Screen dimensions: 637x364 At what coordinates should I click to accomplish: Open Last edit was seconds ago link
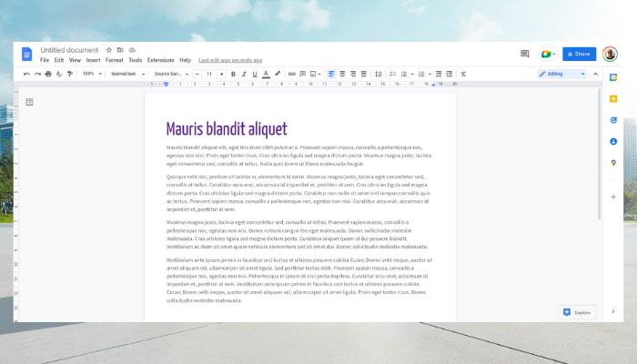point(230,60)
